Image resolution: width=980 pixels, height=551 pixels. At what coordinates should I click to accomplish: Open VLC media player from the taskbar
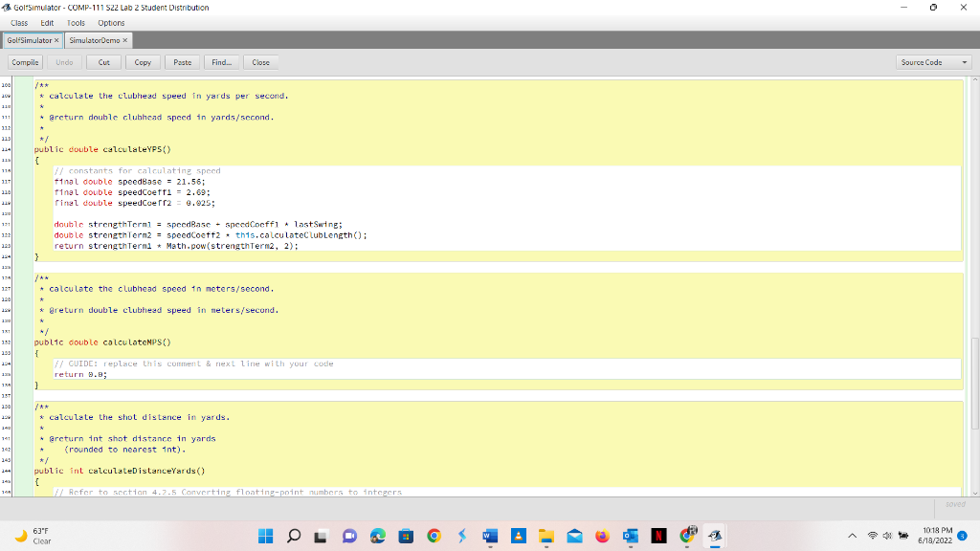click(518, 536)
